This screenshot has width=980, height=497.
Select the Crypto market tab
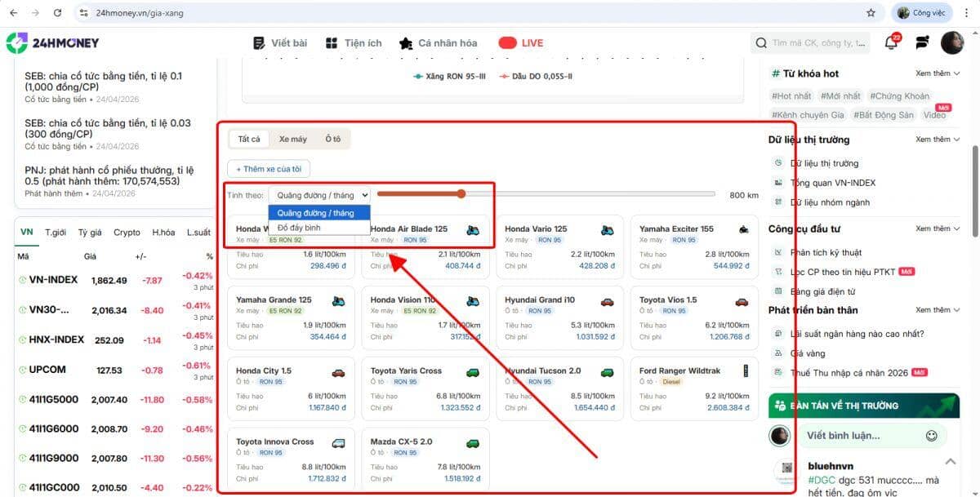tap(127, 233)
